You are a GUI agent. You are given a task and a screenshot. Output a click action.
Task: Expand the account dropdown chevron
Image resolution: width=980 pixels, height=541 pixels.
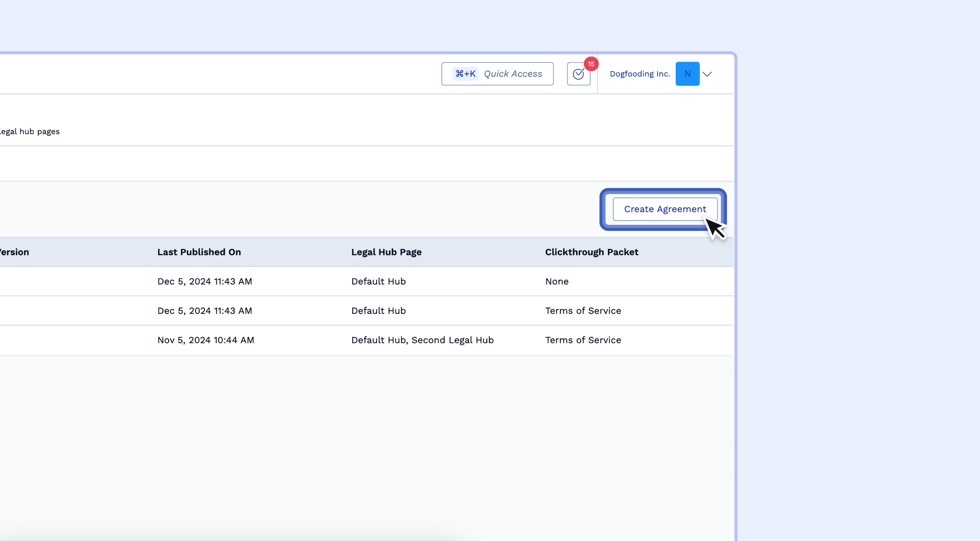[707, 74]
